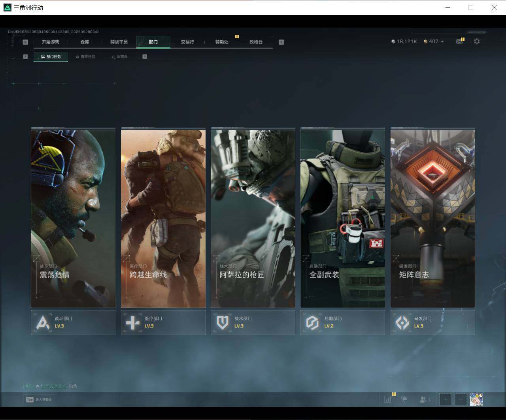Click the 战术部门 shield emblem icon
Image resolution: width=506 pixels, height=420 pixels.
click(x=223, y=322)
